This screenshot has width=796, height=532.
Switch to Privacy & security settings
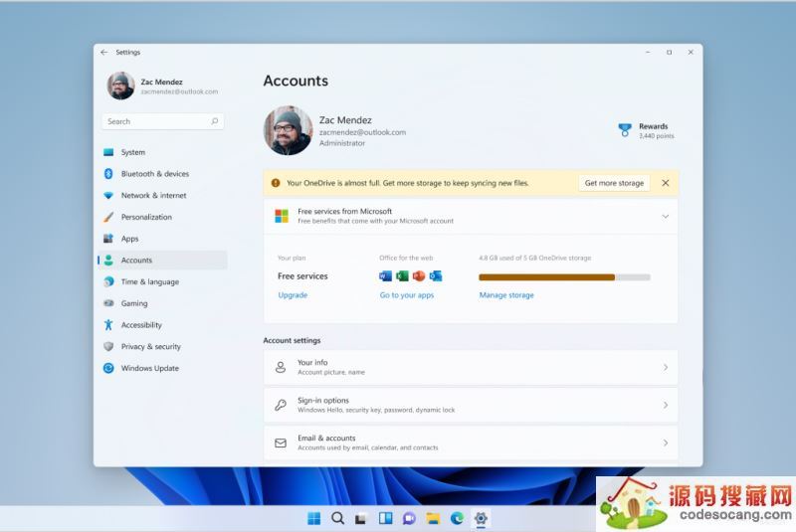click(x=150, y=347)
